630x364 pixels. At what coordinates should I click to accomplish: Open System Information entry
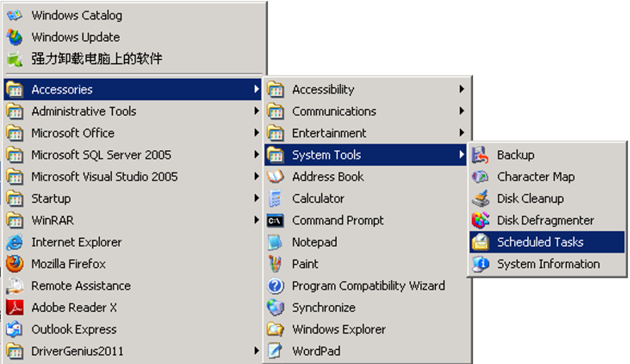(547, 264)
